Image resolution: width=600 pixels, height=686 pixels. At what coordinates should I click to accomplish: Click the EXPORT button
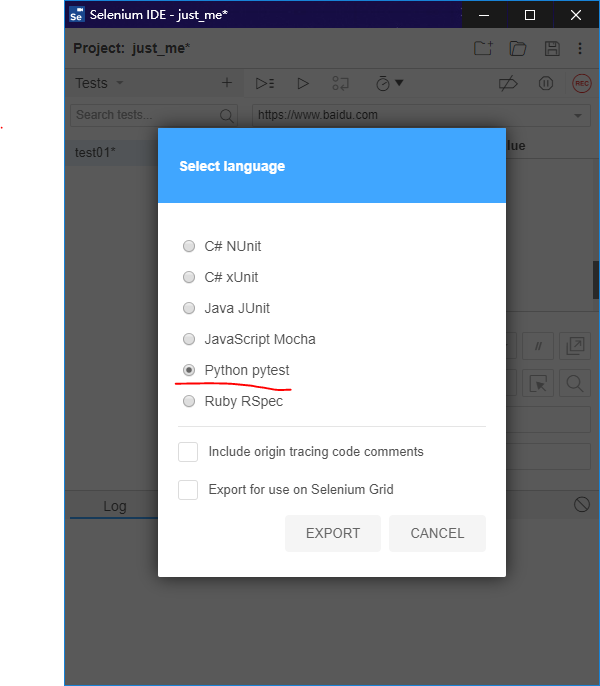click(x=333, y=533)
